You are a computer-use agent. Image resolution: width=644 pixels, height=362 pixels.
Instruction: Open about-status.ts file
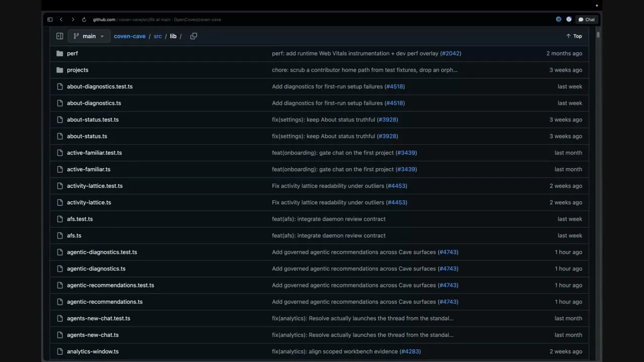point(87,136)
